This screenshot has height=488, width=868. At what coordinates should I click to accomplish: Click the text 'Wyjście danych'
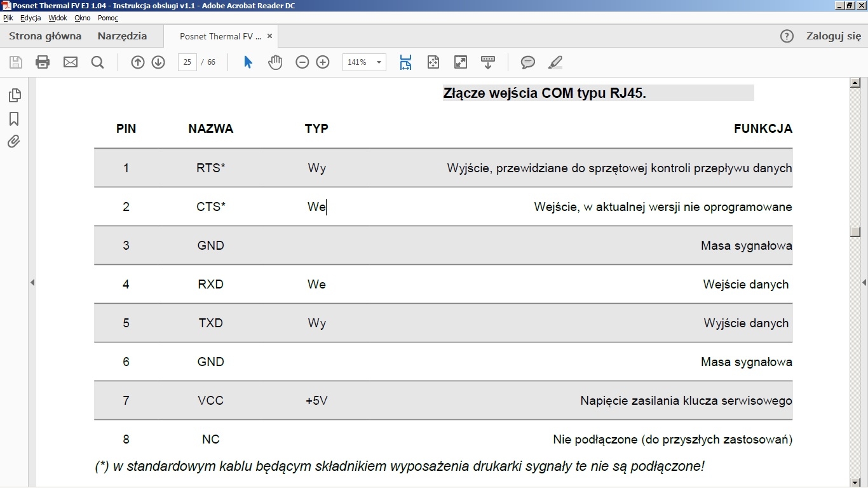pos(746,323)
